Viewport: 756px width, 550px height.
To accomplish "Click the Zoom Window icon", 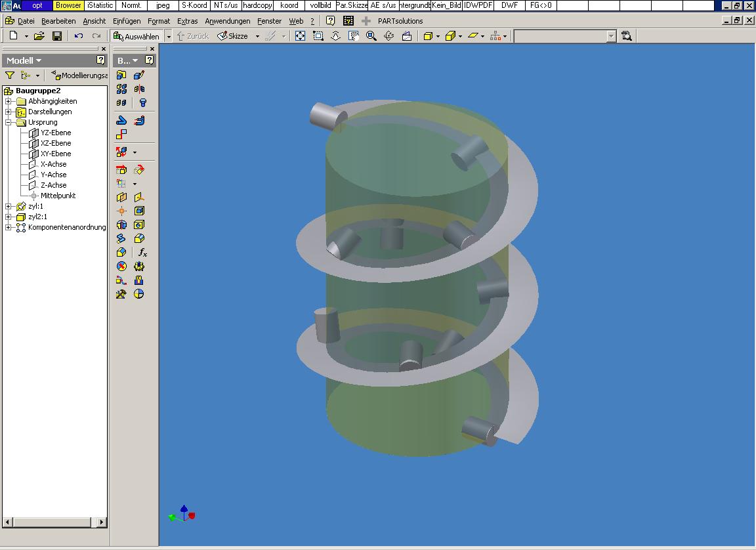I will point(318,35).
